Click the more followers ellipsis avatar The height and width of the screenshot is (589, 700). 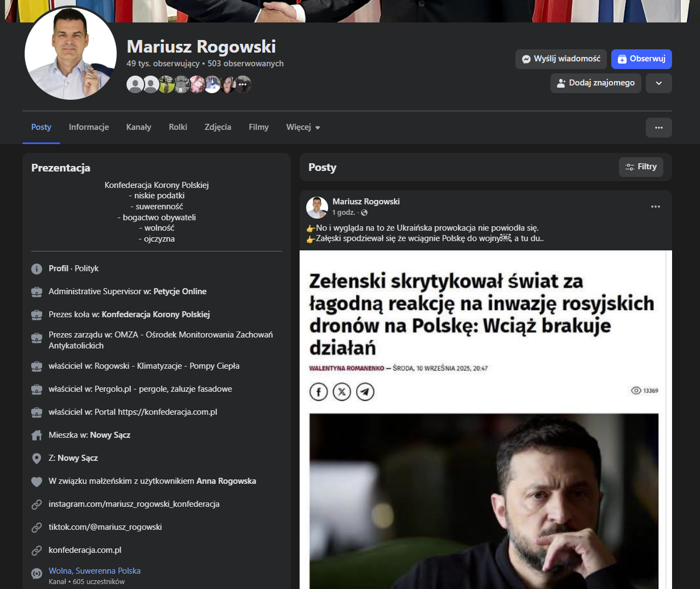243,84
